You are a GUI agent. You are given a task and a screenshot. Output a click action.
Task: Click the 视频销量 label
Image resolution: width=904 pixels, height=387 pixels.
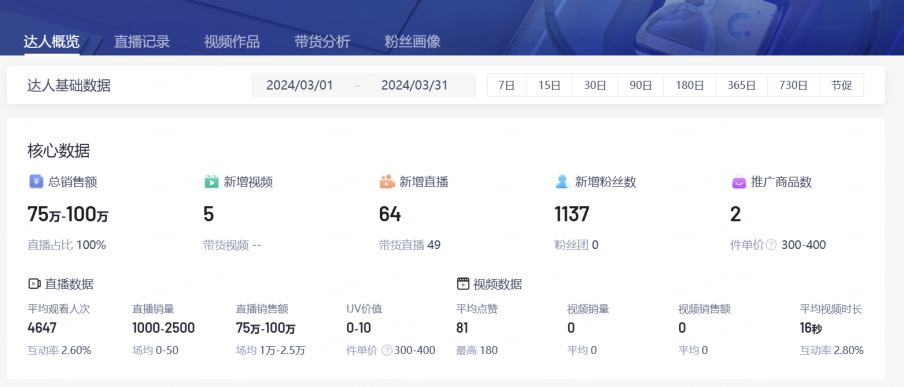click(588, 309)
